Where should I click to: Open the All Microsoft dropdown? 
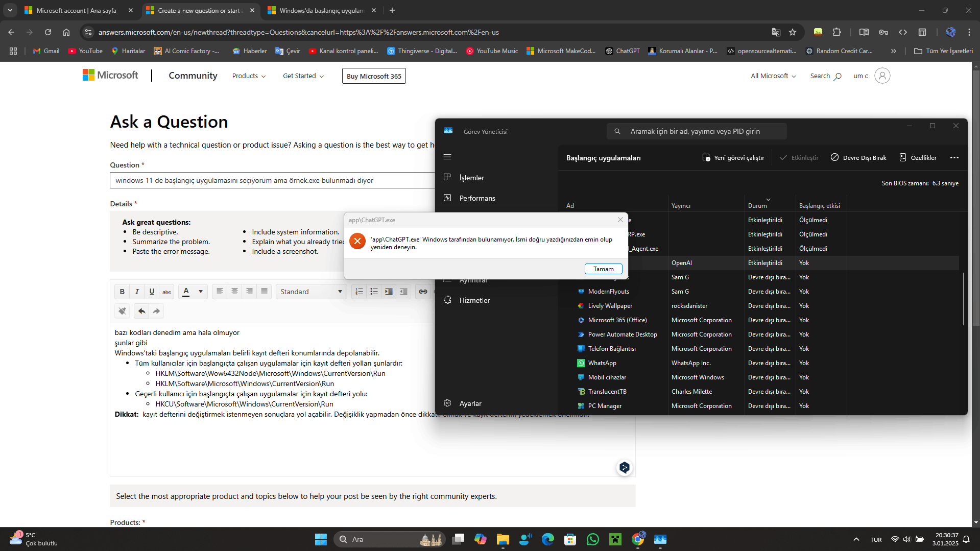(773, 76)
